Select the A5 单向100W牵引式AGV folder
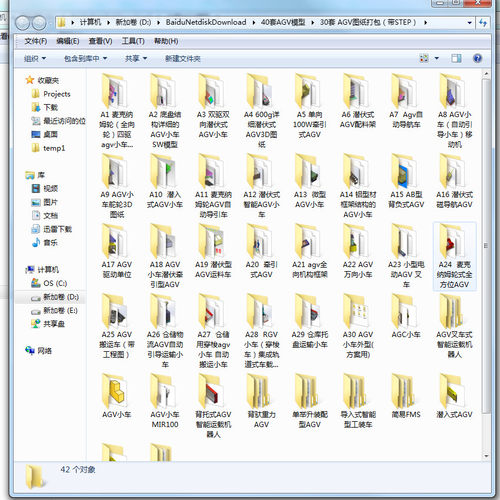This screenshot has height=500, width=500. point(310,106)
